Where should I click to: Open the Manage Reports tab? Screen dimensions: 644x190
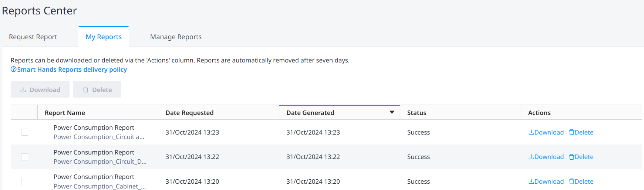[176, 37]
